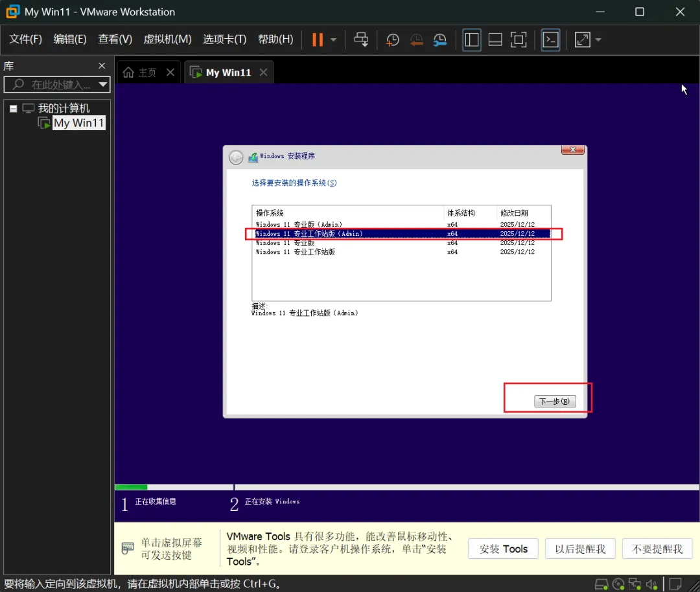The height and width of the screenshot is (592, 700).
Task: Click the revert to snapshot icon
Action: click(416, 40)
